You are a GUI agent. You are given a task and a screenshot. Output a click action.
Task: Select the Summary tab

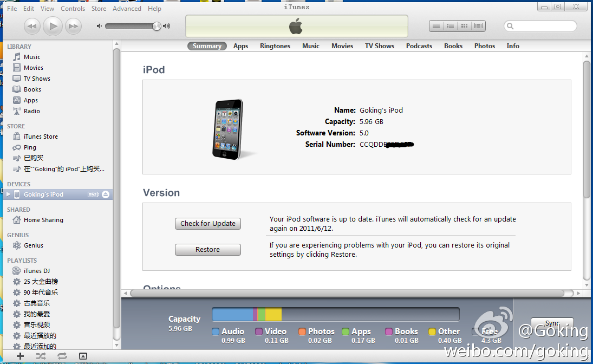point(207,46)
